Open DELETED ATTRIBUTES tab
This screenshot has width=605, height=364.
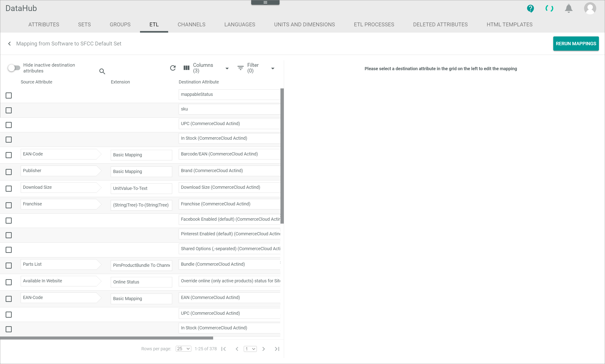[440, 25]
